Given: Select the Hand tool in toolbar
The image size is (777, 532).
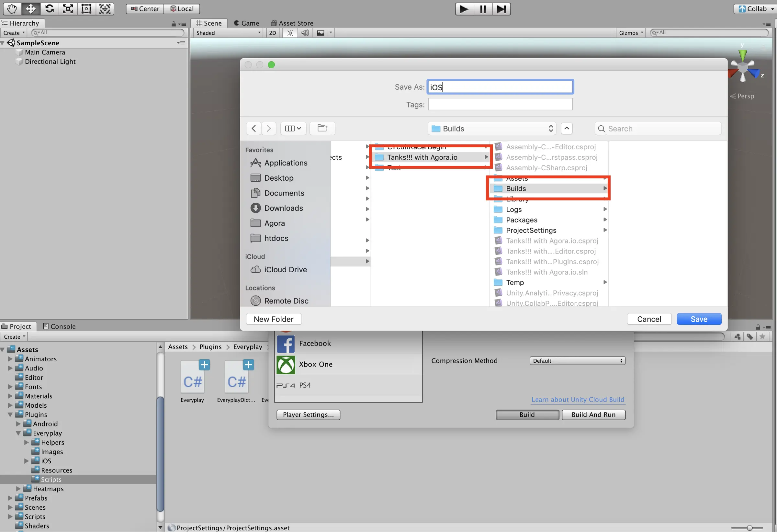Looking at the screenshot, I should point(12,9).
